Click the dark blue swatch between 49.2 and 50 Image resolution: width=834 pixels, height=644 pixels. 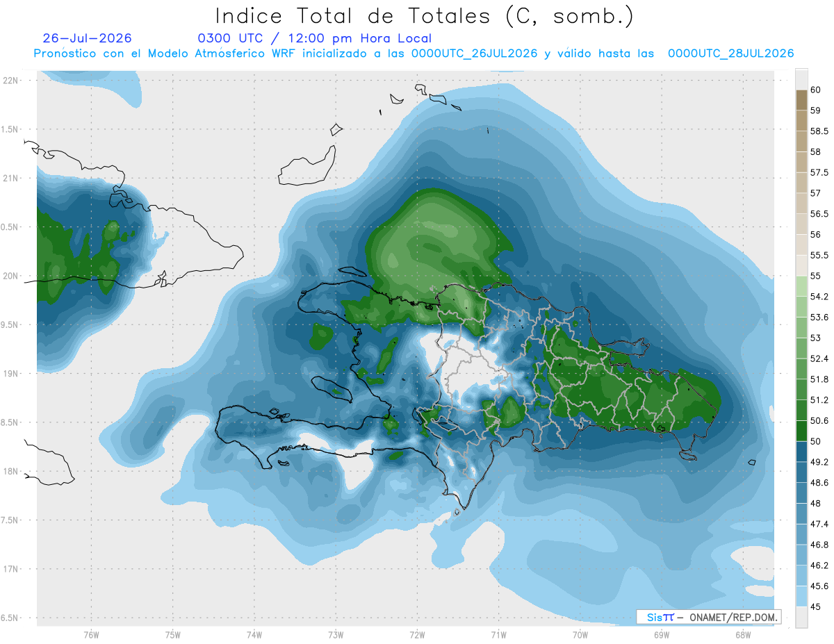point(801,452)
